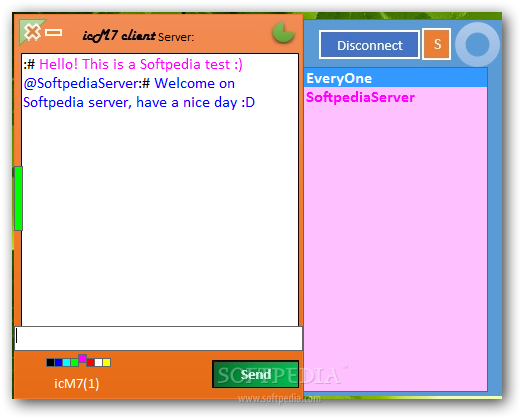The height and width of the screenshot is (419, 522).
Task: Click the orange S button
Action: [x=437, y=44]
